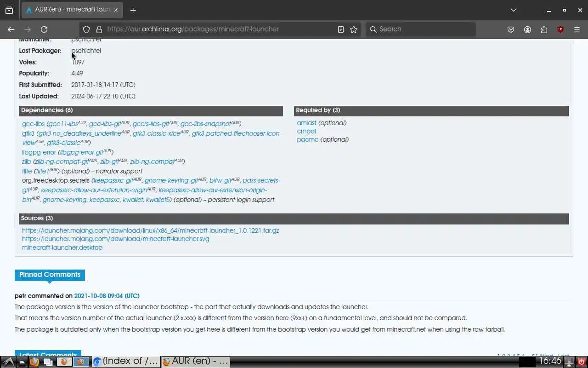Click the taskbar clock showing 16:46

click(x=550, y=362)
